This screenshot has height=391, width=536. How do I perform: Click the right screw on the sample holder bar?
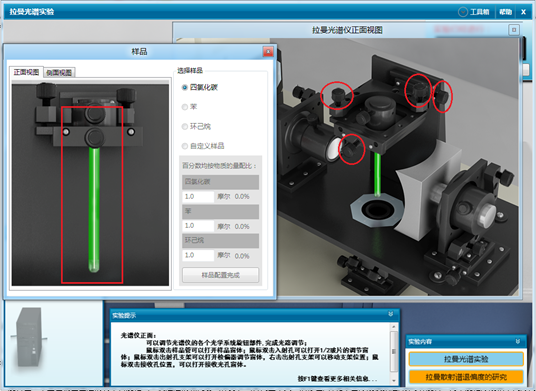click(131, 132)
